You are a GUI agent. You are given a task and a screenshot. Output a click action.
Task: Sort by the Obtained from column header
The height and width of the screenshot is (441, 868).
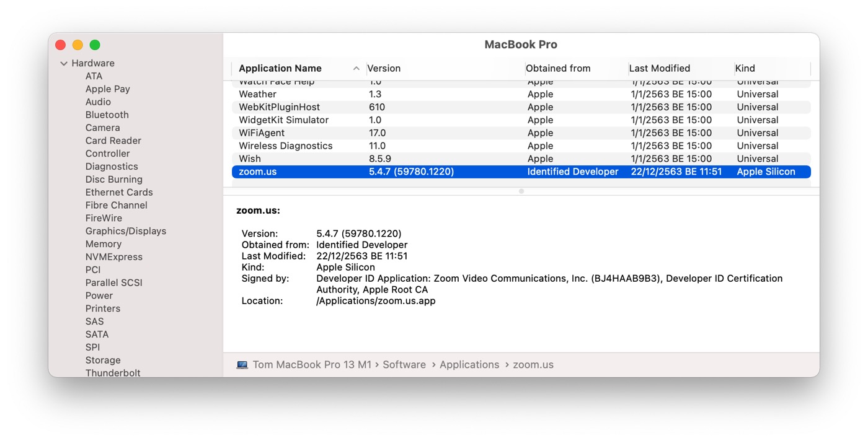pyautogui.click(x=557, y=68)
